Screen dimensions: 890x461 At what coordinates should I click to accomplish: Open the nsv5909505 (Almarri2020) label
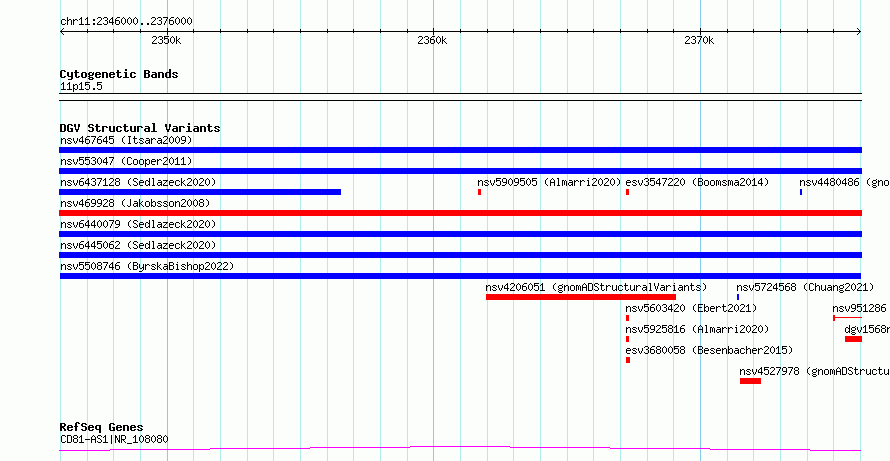[549, 182]
